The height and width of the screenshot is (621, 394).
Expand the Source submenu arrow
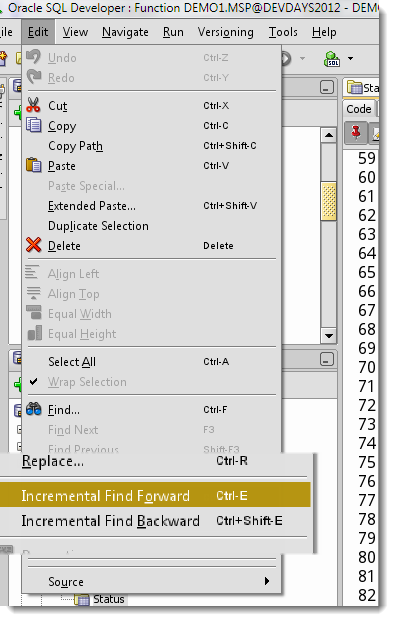(267, 581)
